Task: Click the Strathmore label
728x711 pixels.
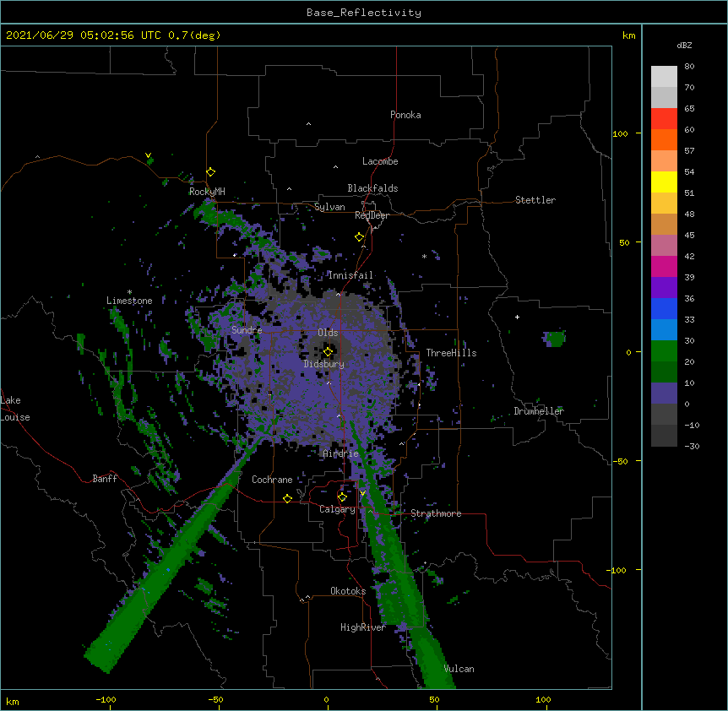Action: [436, 513]
